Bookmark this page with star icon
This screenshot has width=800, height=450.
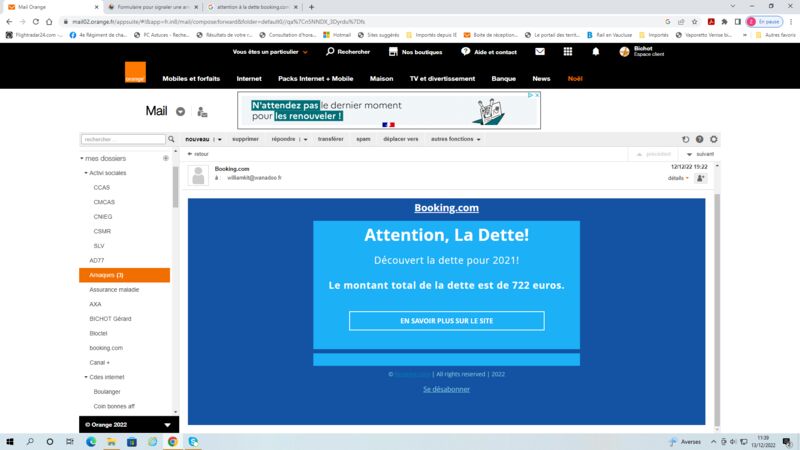(x=694, y=21)
